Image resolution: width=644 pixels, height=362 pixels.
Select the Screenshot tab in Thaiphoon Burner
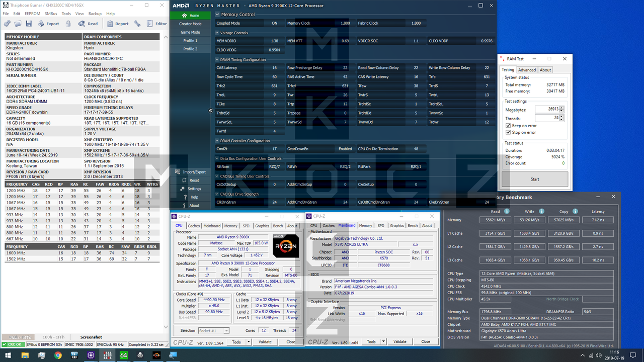pyautogui.click(x=91, y=337)
